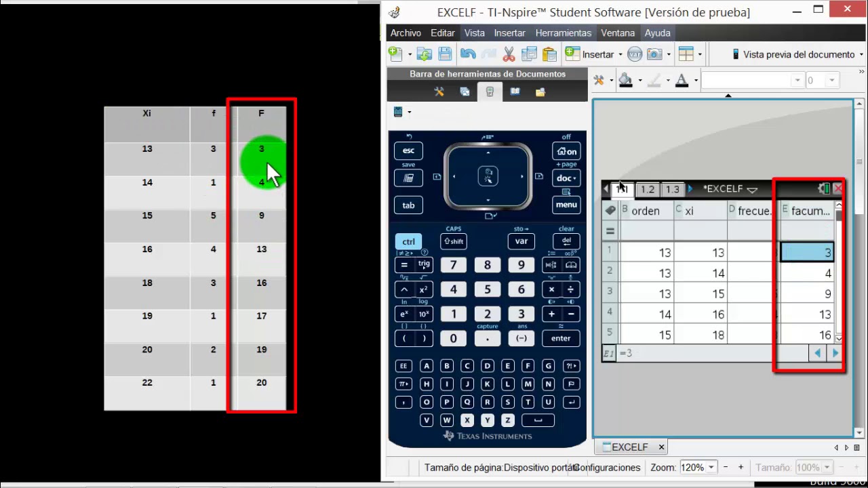Image resolution: width=868 pixels, height=488 pixels.
Task: Open Document Tools wrench panel icon
Action: tap(439, 92)
